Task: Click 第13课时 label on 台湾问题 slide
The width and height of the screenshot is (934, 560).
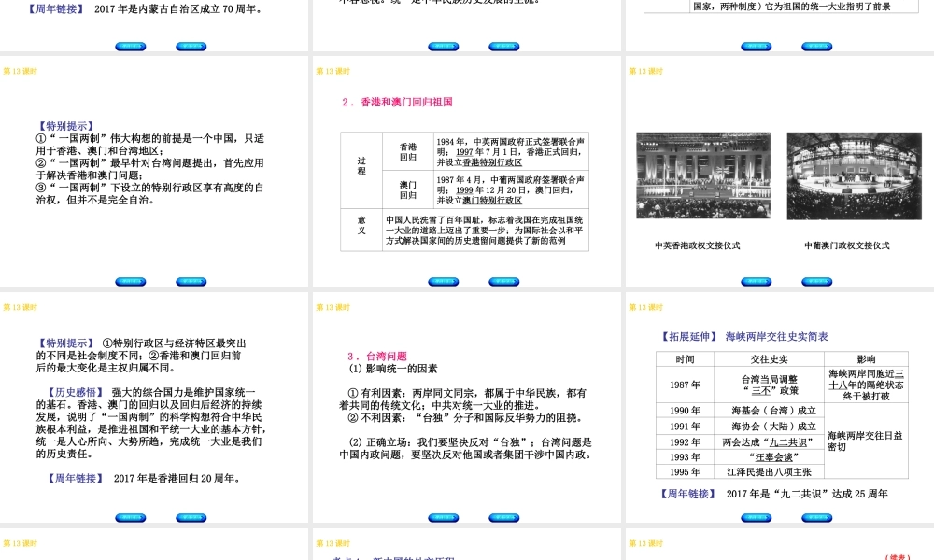Action: (333, 307)
